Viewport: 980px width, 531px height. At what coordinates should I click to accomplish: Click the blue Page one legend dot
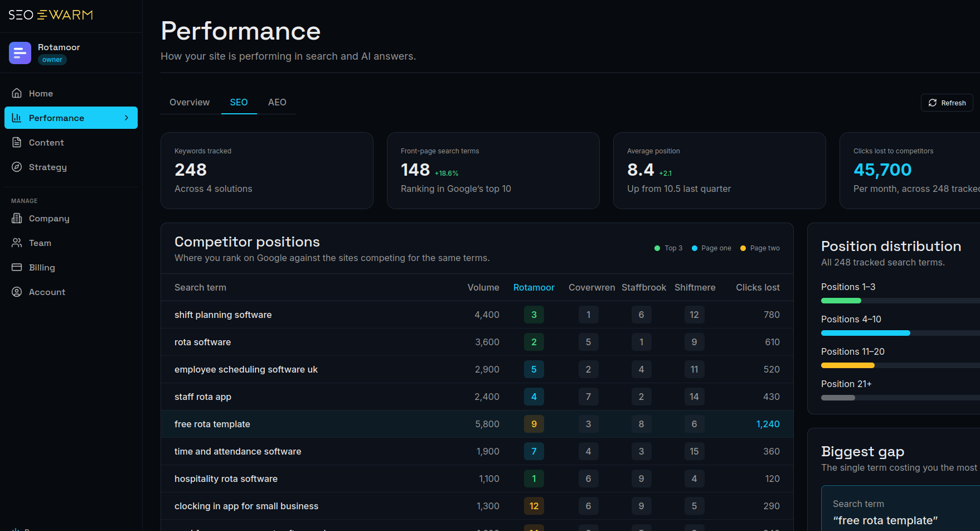coord(695,248)
